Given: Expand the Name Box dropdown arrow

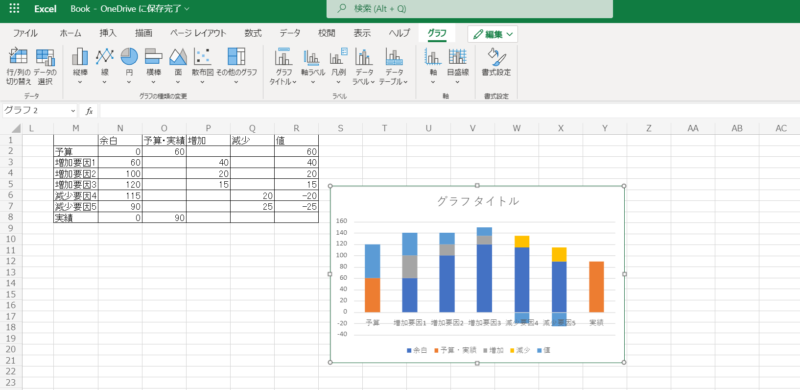Looking at the screenshot, I should 73,111.
